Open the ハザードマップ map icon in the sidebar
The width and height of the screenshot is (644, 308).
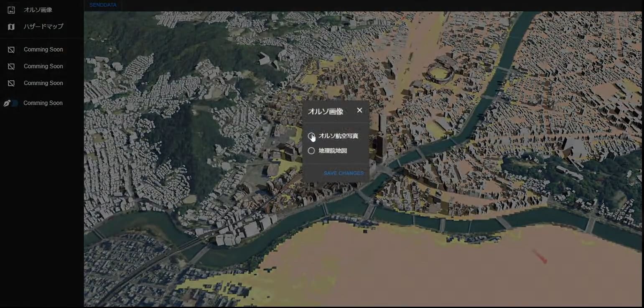(x=11, y=27)
